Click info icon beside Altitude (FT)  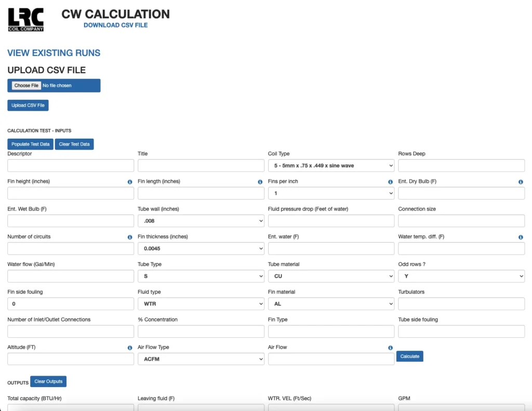tap(130, 348)
